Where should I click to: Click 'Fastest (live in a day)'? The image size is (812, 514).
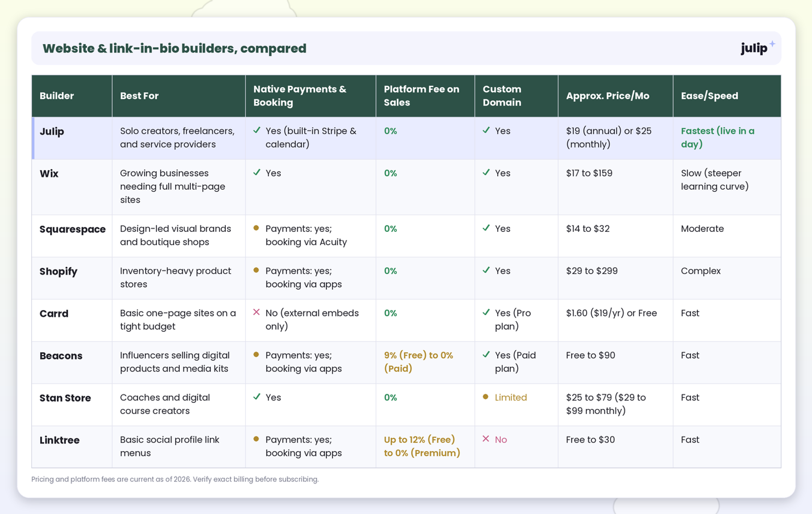[x=718, y=138]
